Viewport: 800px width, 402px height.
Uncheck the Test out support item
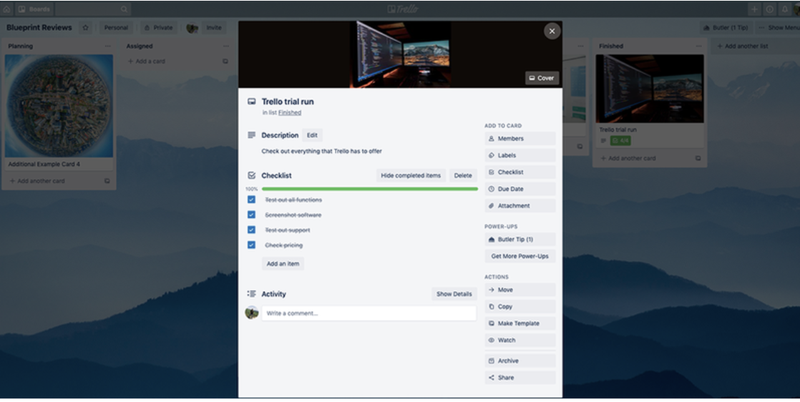tap(252, 230)
